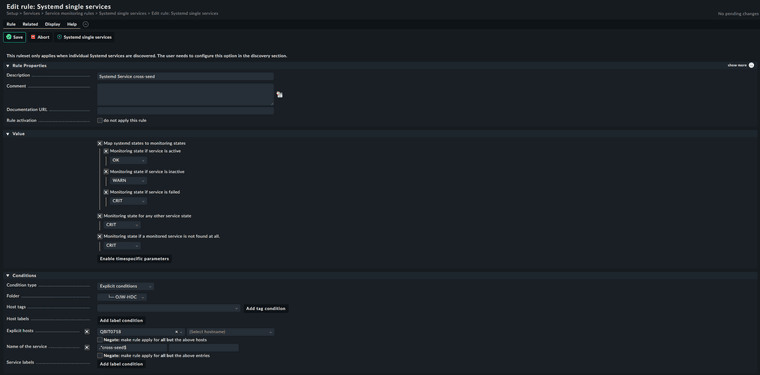Click the green Save button

[x=15, y=37]
